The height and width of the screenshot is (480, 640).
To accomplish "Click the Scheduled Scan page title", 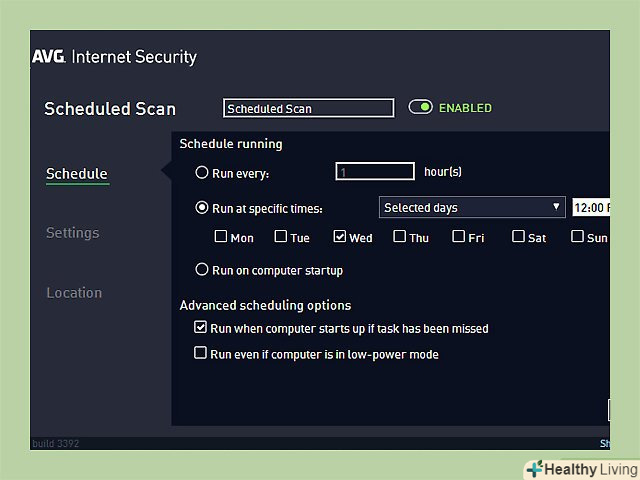I will pos(110,109).
